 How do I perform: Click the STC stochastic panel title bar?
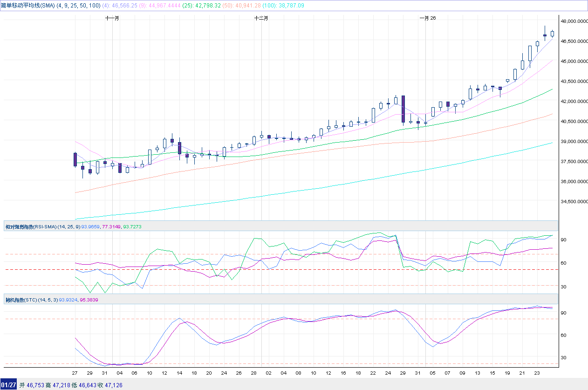pos(280,300)
